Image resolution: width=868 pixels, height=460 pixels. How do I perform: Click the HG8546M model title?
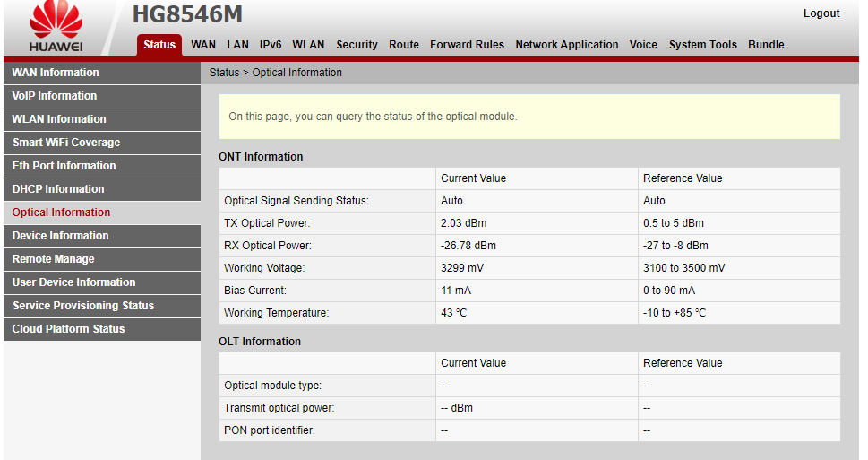point(187,14)
